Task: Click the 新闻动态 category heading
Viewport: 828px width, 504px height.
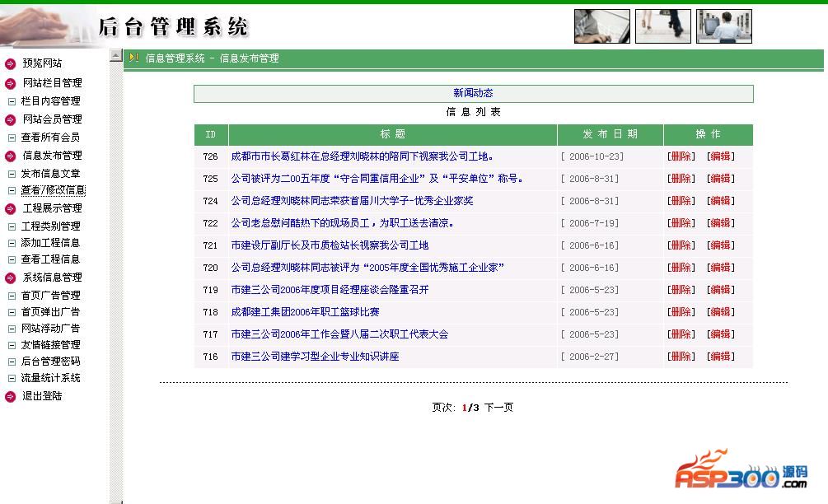Action: pos(473,93)
